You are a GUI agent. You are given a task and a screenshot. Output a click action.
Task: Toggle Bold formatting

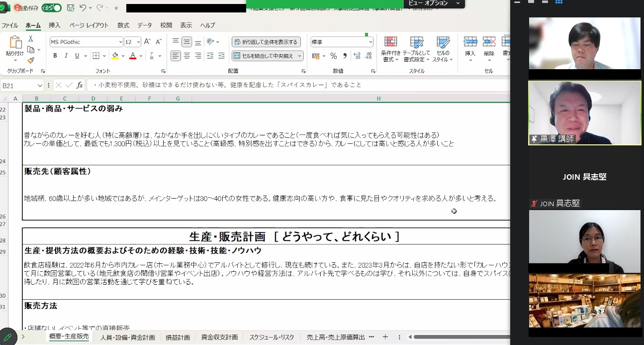pyautogui.click(x=55, y=56)
